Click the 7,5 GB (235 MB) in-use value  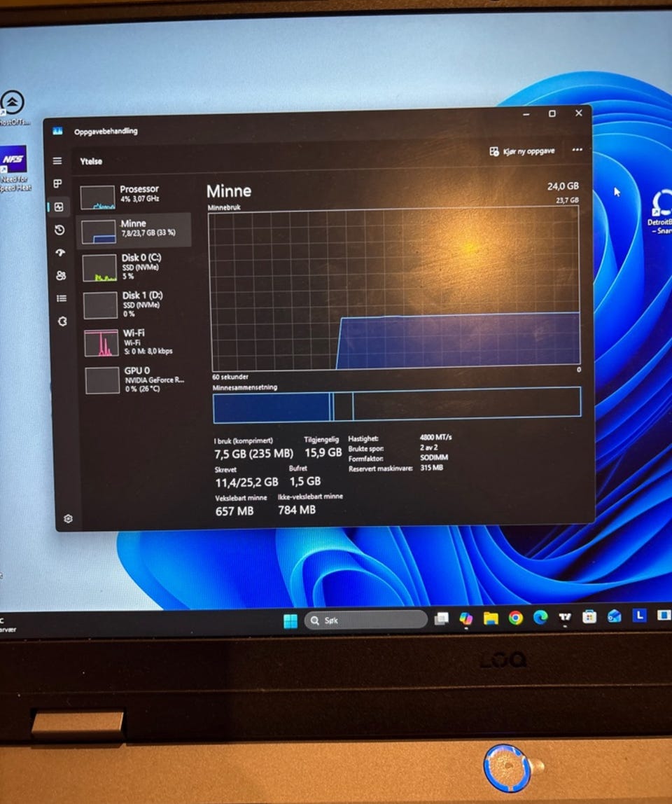[253, 454]
